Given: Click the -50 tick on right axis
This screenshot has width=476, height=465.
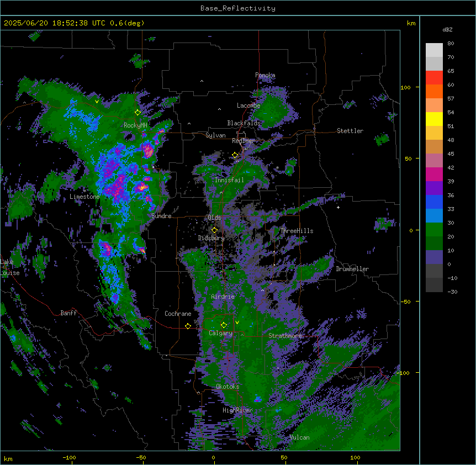Looking at the screenshot, I should [x=405, y=302].
